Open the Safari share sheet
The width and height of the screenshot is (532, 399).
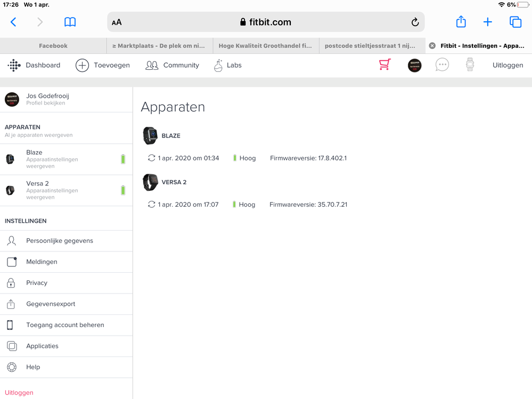pos(461,22)
